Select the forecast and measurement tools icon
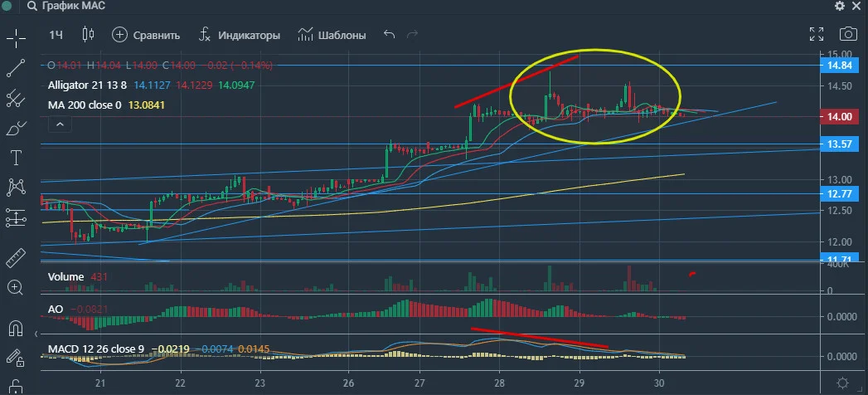 pyautogui.click(x=16, y=217)
